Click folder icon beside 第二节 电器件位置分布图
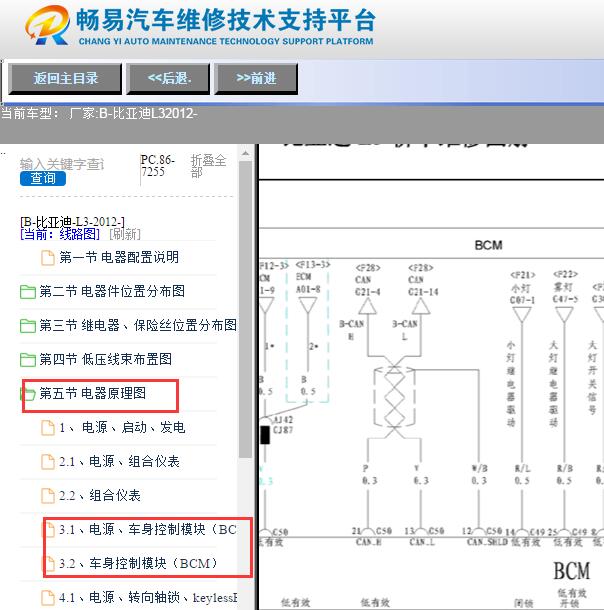This screenshot has width=604, height=610. click(28, 291)
